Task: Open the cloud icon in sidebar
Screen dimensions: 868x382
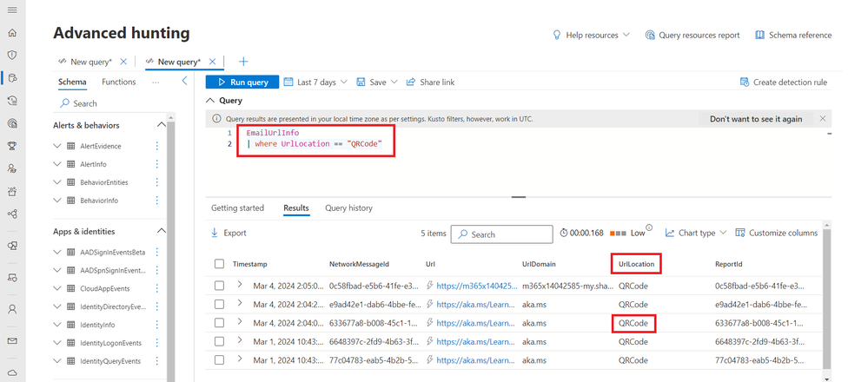Action: (12, 373)
